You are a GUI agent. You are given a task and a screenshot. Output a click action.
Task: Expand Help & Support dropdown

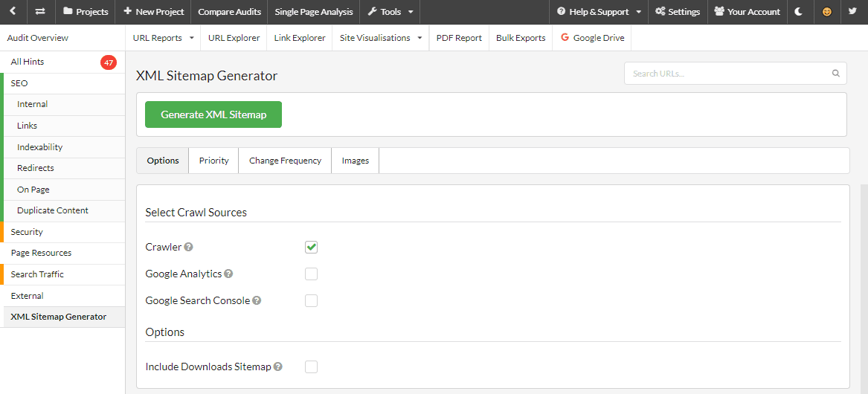coord(599,12)
